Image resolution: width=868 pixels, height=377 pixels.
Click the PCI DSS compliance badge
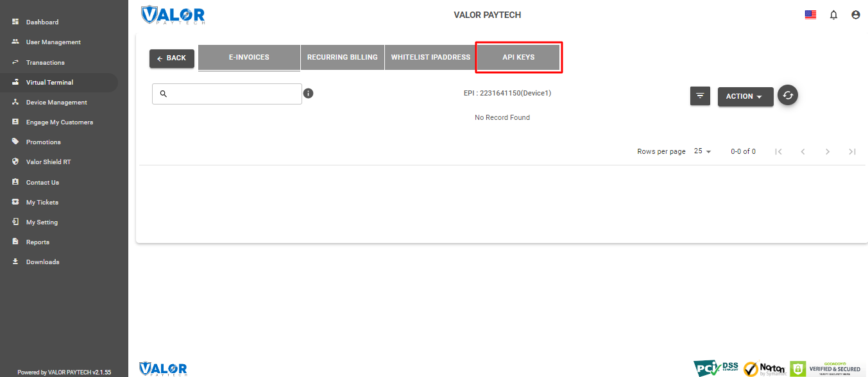pyautogui.click(x=716, y=368)
